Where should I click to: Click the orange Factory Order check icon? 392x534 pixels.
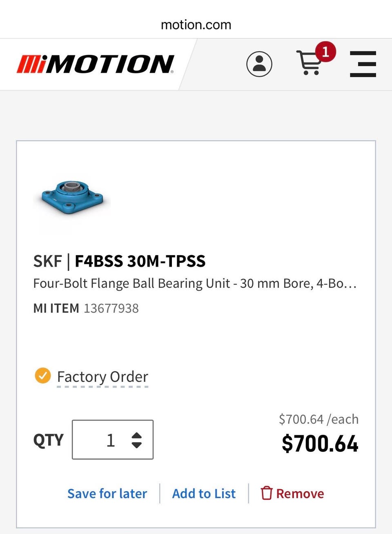(x=43, y=376)
